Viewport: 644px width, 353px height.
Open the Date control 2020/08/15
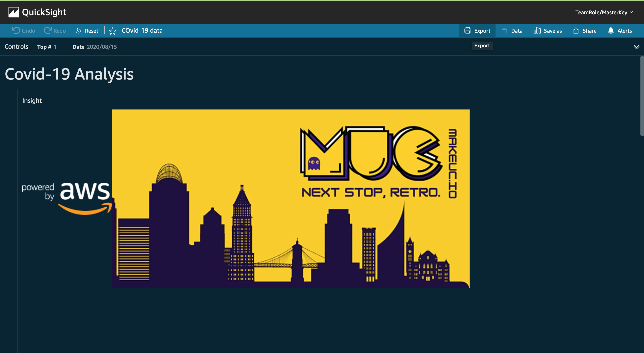[102, 47]
